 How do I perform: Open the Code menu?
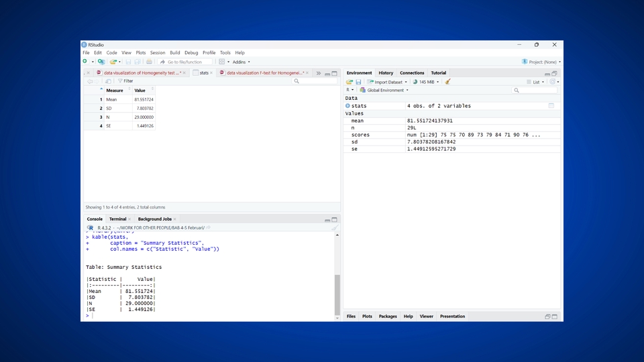click(112, 52)
